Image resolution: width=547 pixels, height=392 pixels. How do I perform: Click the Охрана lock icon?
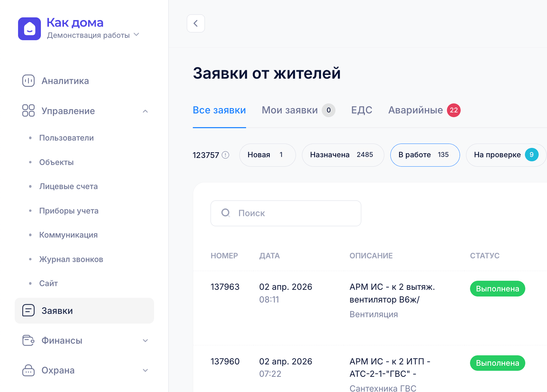28,370
